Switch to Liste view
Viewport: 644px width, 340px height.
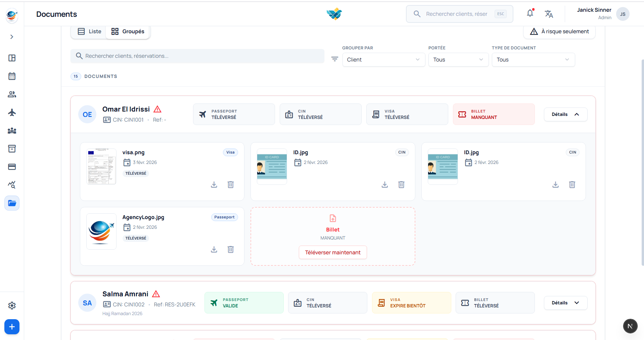89,32
